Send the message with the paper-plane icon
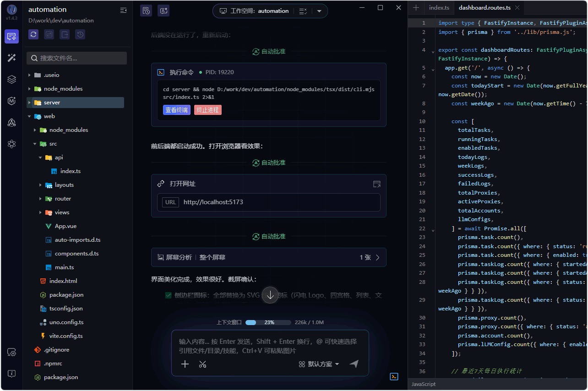 pyautogui.click(x=354, y=364)
